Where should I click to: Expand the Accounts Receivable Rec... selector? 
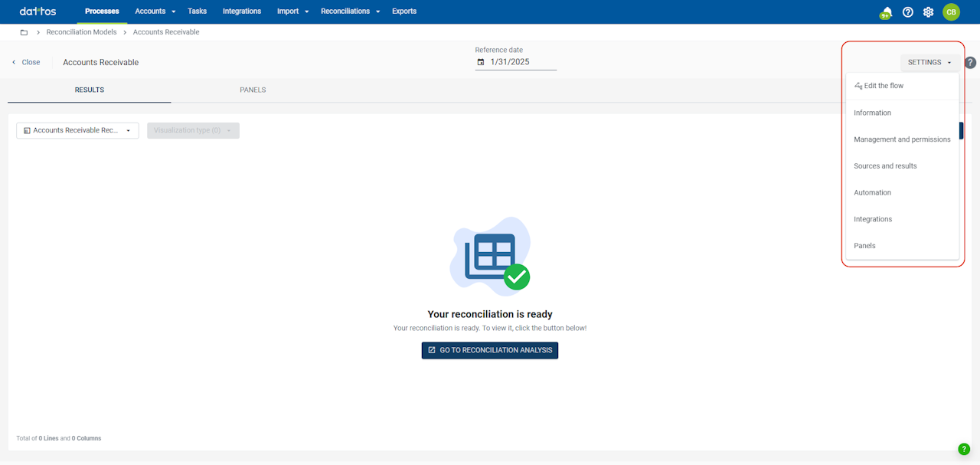coord(77,130)
